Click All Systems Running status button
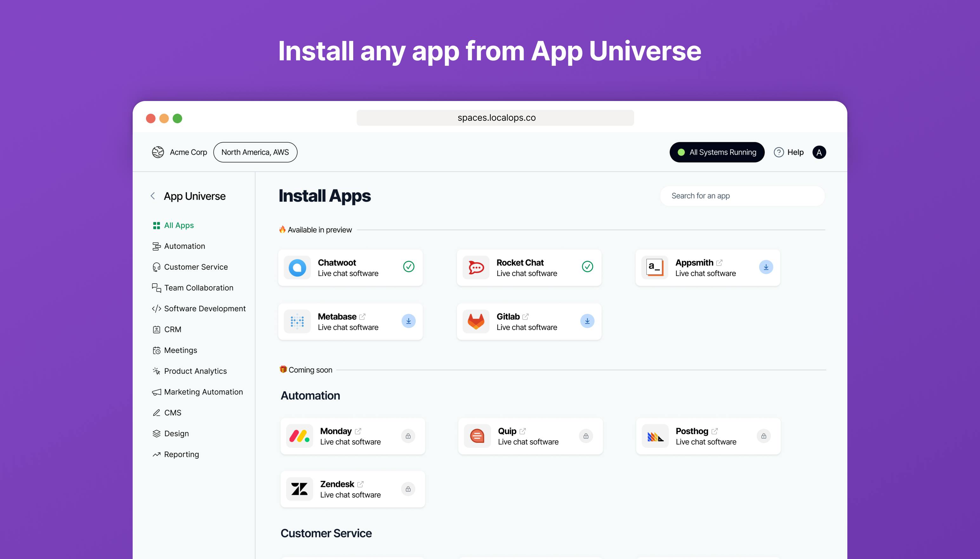The width and height of the screenshot is (980, 559). (717, 152)
